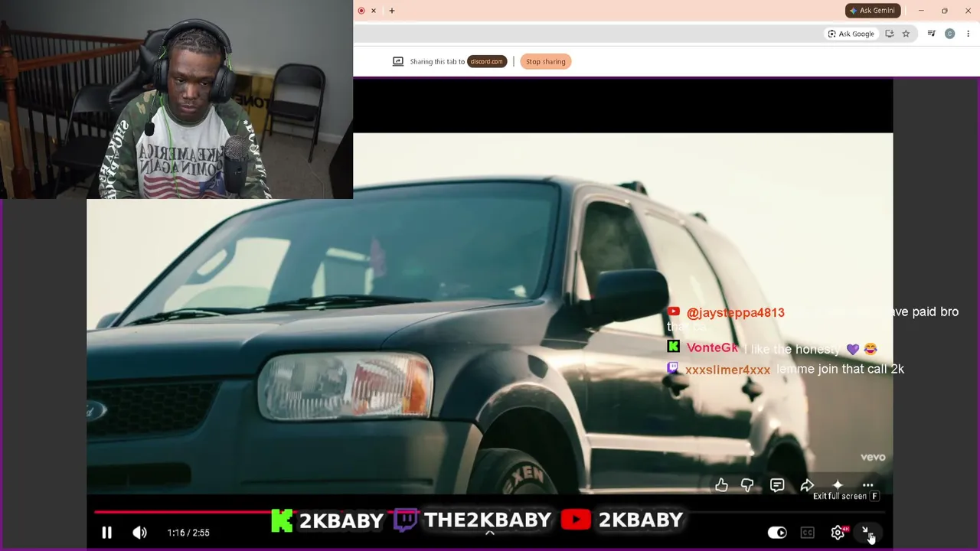This screenshot has height=551, width=980.
Task: Click the 2KBABY YouTube handle text
Action: (x=641, y=520)
